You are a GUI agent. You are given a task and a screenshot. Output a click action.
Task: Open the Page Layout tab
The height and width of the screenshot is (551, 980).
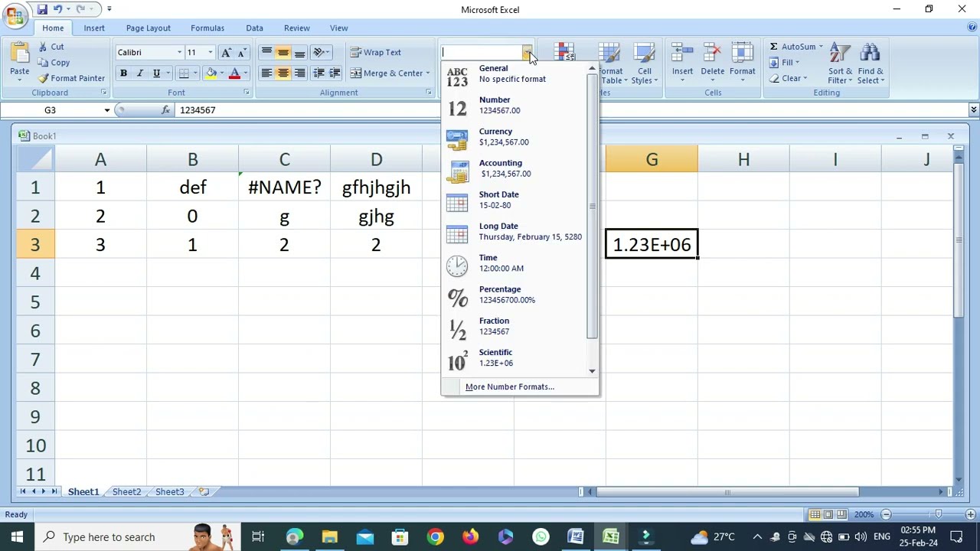[x=149, y=28]
